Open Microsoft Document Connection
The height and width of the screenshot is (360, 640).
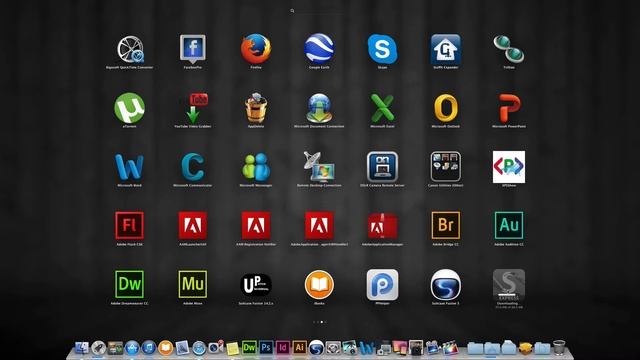pos(319,108)
